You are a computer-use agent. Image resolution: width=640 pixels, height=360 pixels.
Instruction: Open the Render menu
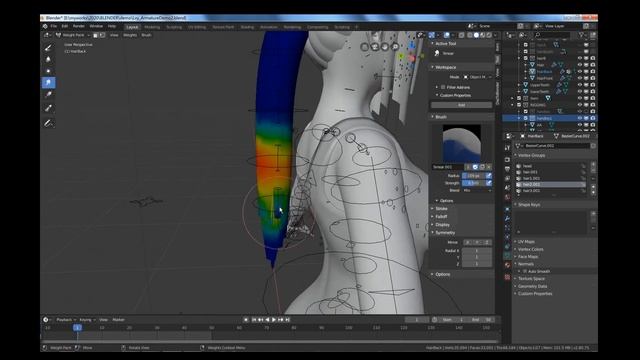coord(78,26)
